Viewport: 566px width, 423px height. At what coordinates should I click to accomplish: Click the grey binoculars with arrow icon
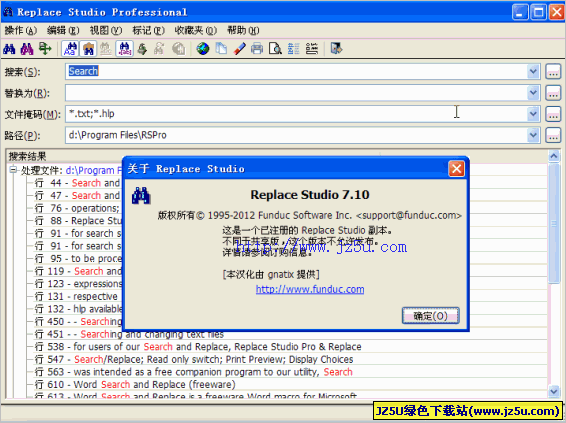tap(160, 48)
